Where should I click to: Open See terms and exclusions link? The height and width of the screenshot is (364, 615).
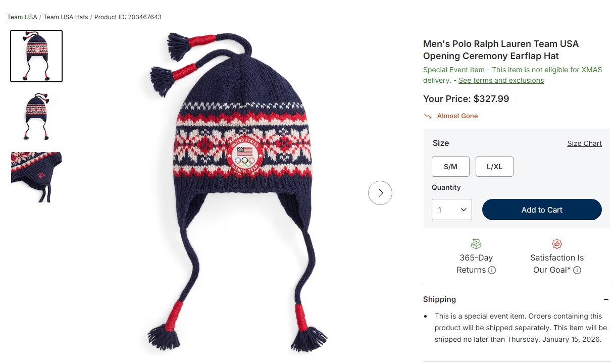[x=501, y=80]
